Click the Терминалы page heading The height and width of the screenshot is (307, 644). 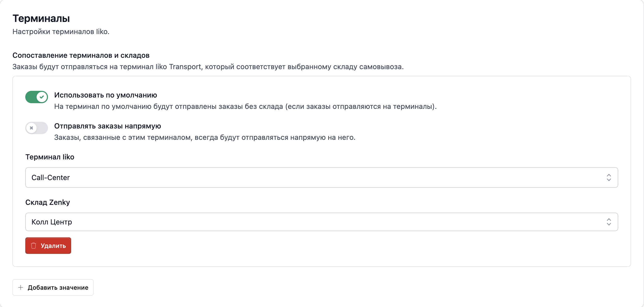pos(41,19)
